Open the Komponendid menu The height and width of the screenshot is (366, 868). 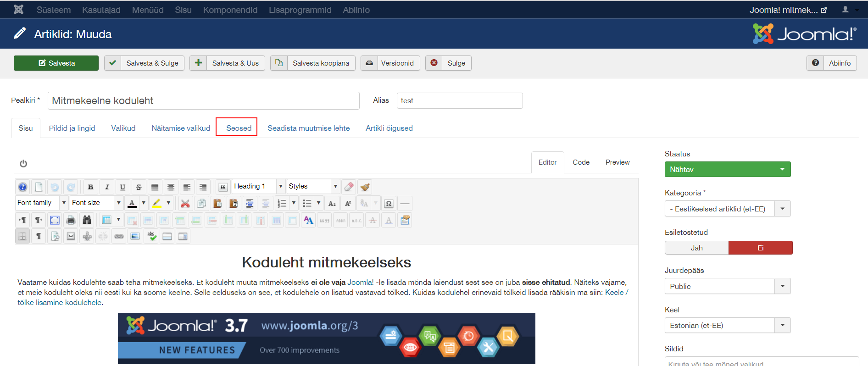[230, 10]
